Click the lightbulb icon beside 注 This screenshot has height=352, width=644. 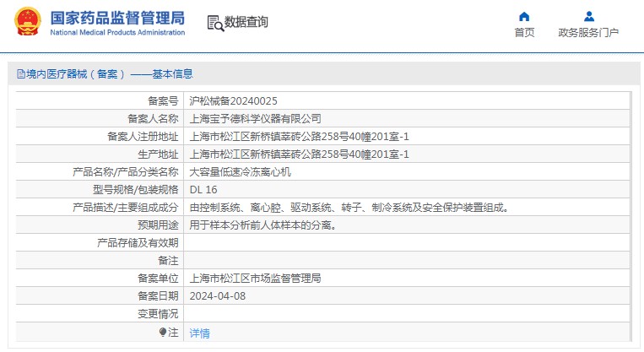tap(163, 332)
